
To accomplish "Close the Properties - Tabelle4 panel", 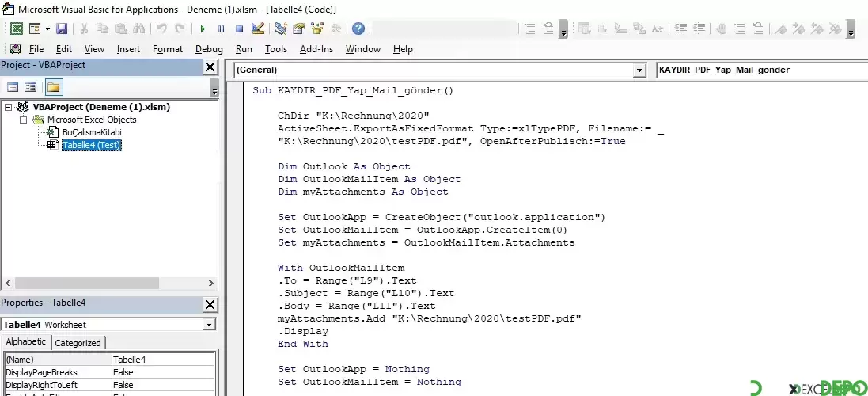I will 210,305.
